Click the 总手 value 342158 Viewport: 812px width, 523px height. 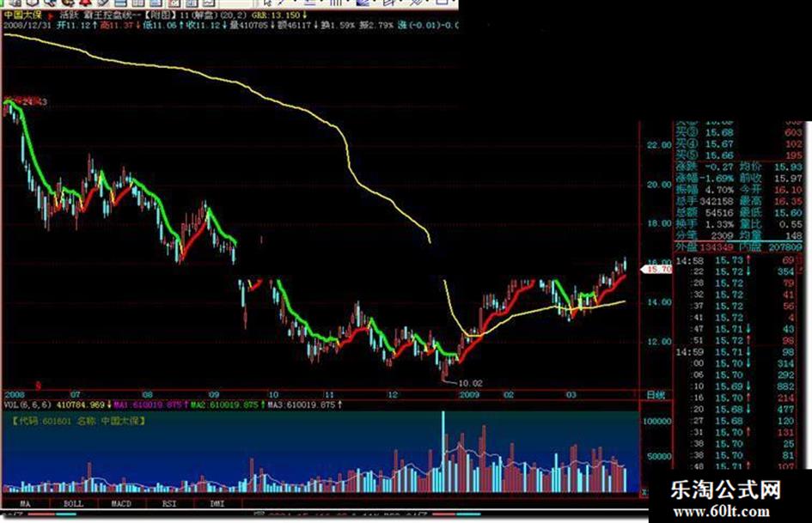pos(717,201)
